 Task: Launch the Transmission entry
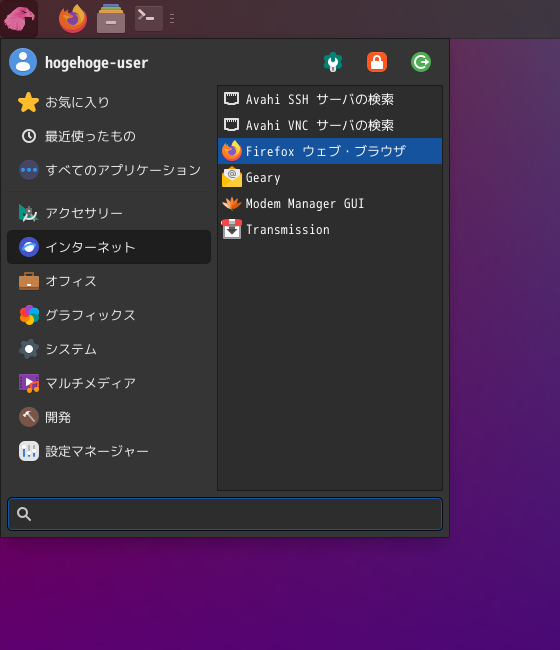pyautogui.click(x=330, y=229)
